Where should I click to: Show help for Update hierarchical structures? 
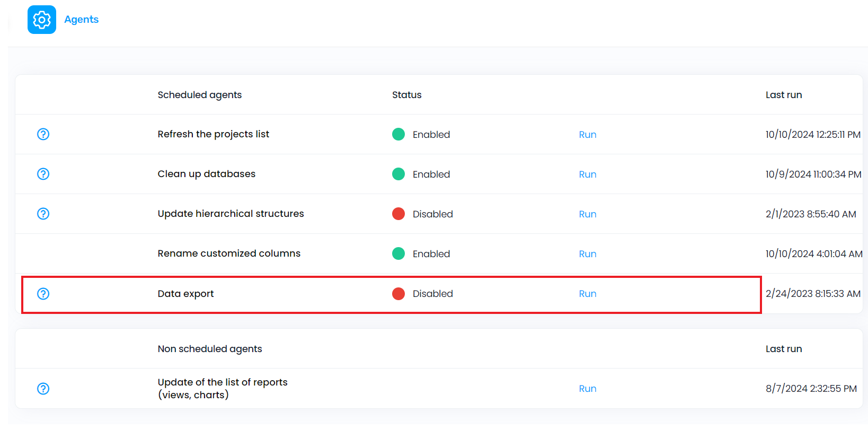[x=43, y=214]
